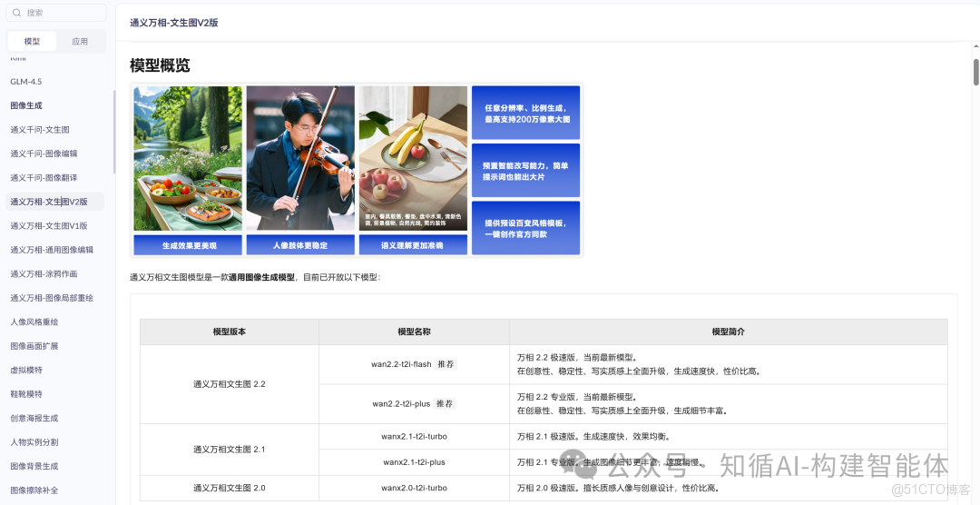The width and height of the screenshot is (980, 505).
Task: Open 鞋靴模特 in the sidebar
Action: [x=26, y=394]
